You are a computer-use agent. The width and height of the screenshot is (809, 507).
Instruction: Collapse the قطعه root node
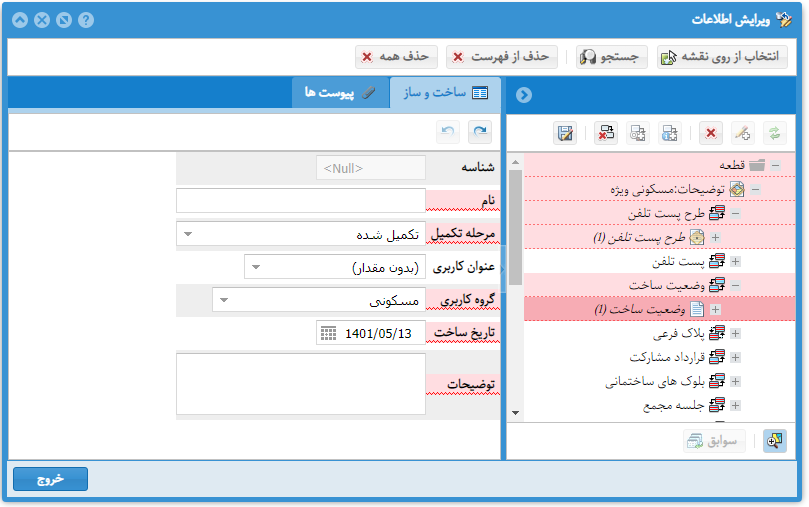pos(775,166)
